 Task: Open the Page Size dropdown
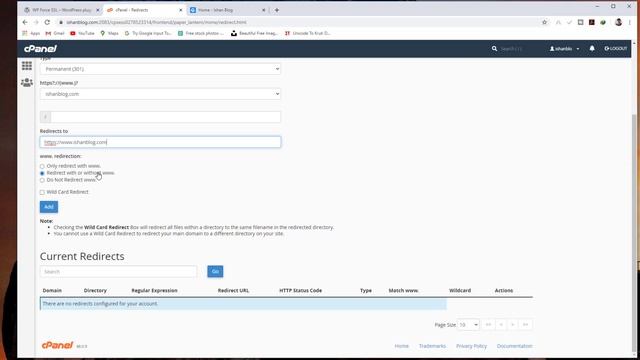(468, 325)
